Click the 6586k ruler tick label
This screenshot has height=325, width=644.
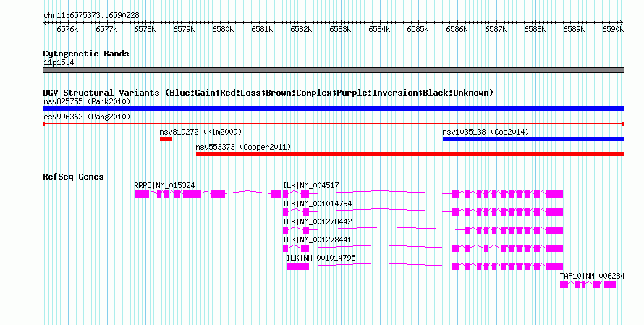pos(457,29)
